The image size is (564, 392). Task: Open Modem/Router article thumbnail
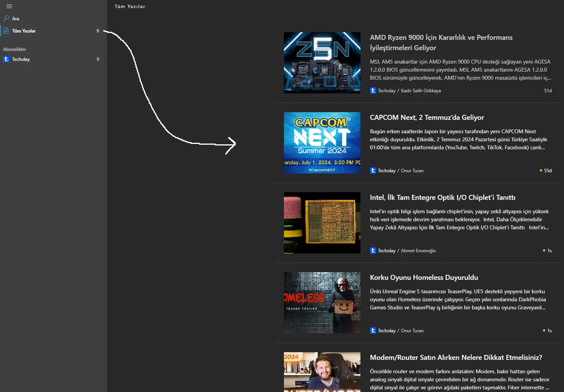click(322, 372)
